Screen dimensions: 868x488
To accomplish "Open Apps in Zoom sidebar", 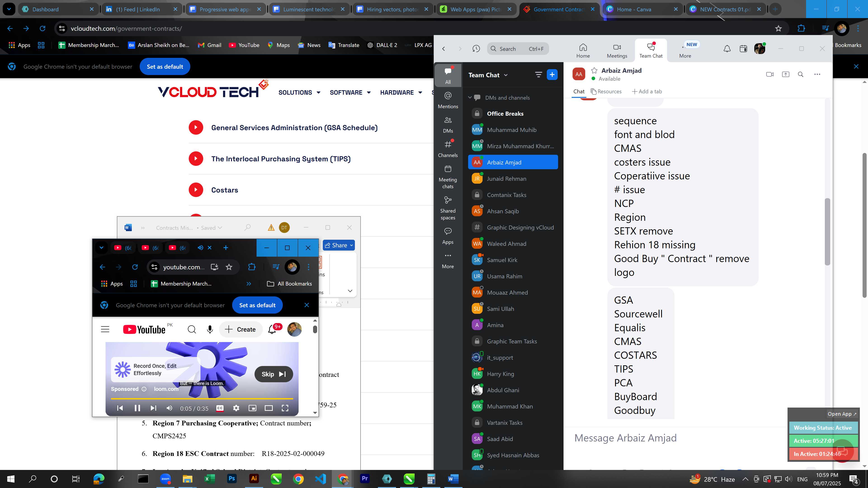I will click(448, 236).
